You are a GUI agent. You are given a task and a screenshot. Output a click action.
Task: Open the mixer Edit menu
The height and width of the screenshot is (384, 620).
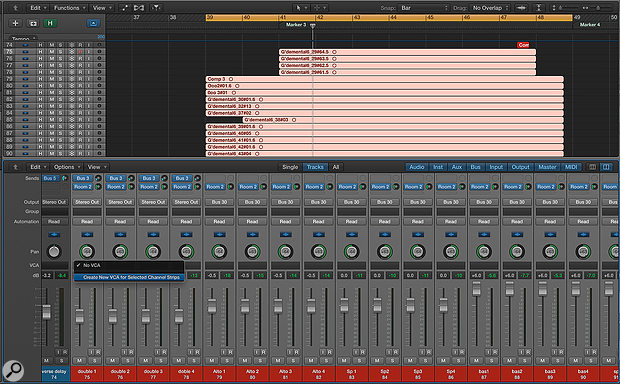click(38, 167)
